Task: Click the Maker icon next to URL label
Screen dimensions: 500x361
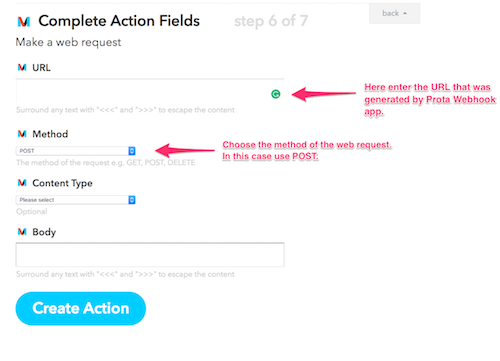Action: 22,68
